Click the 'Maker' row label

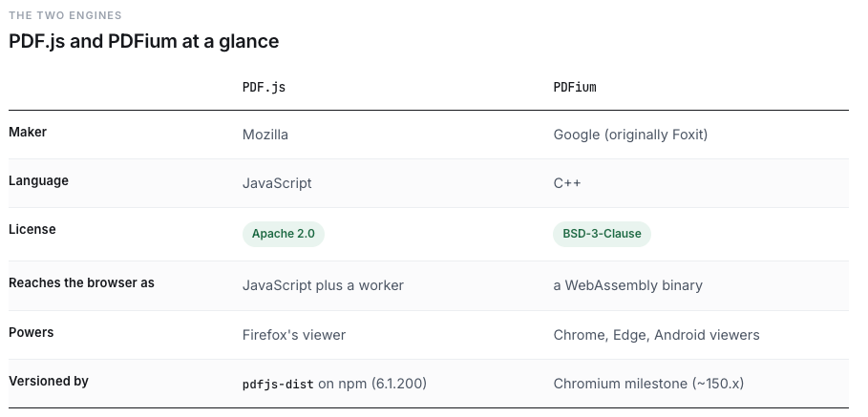[28, 133]
